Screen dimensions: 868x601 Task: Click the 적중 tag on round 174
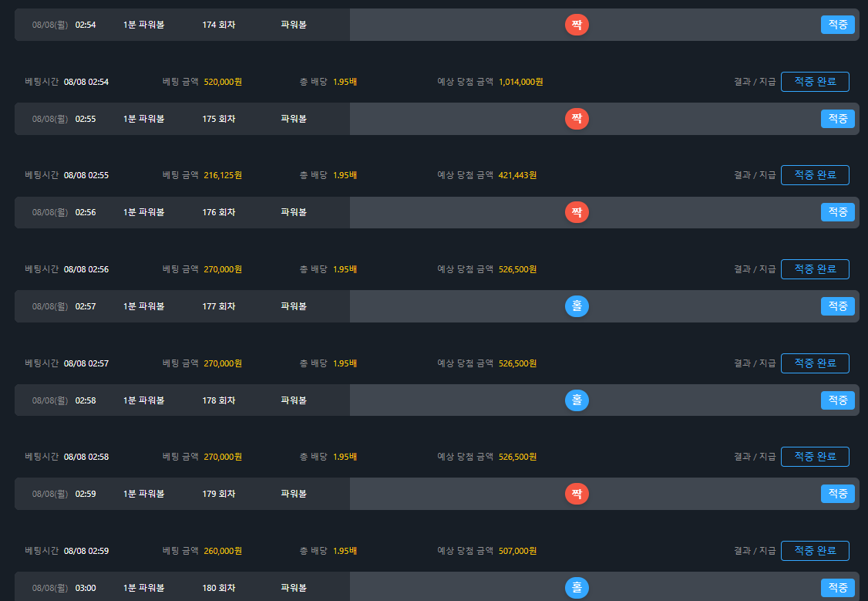837,25
